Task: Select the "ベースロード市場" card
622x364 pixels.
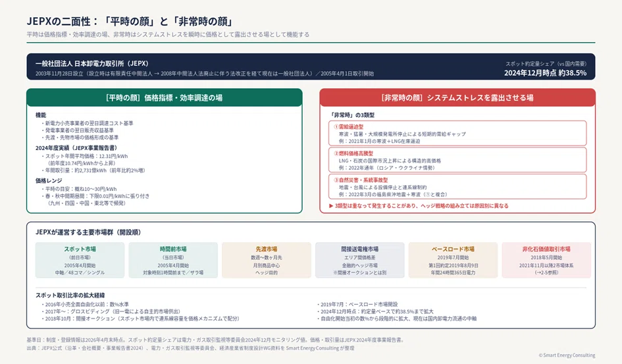Action: pyautogui.click(x=453, y=260)
